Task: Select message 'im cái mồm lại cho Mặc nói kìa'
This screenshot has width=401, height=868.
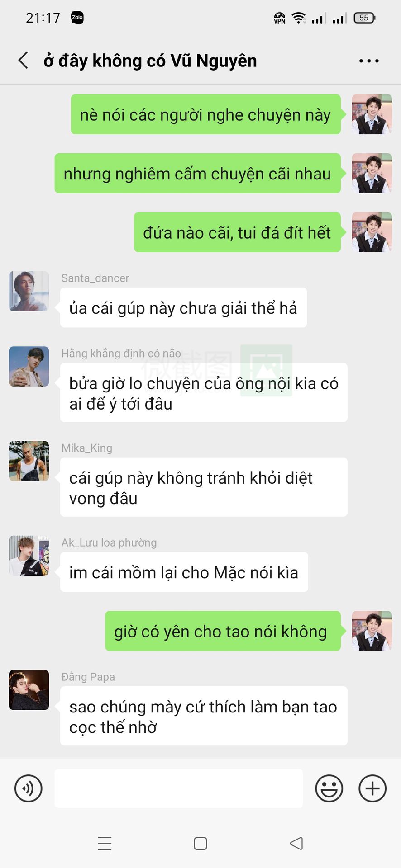Action: tap(184, 572)
